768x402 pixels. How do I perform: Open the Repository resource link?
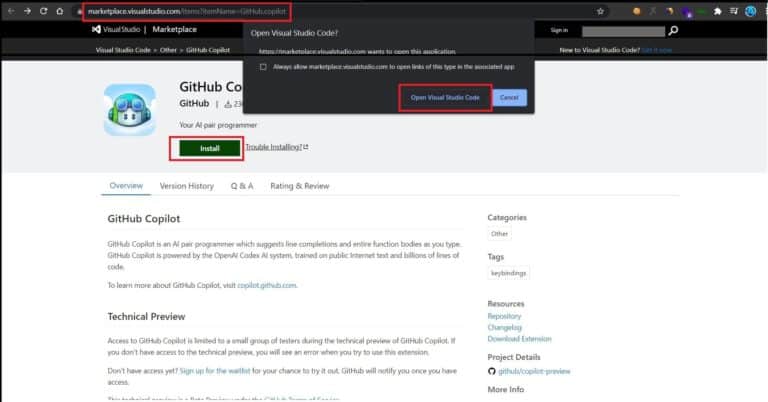tap(504, 316)
